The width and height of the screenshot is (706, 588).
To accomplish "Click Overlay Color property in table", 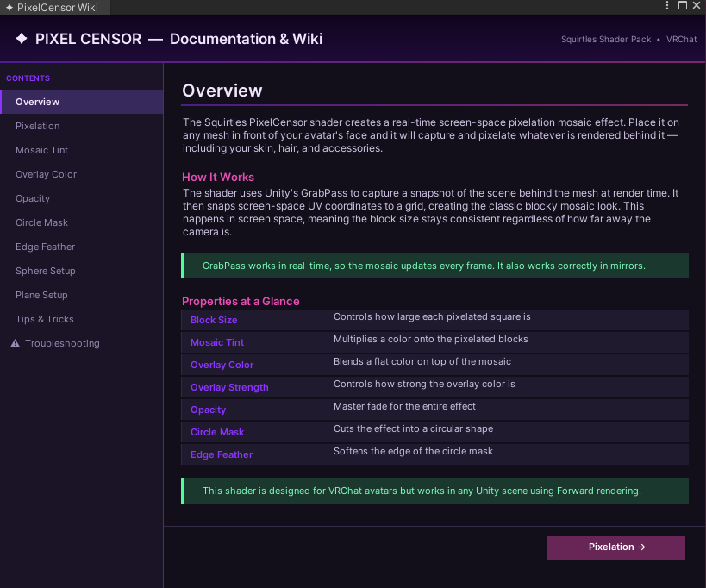I will [x=222, y=366].
